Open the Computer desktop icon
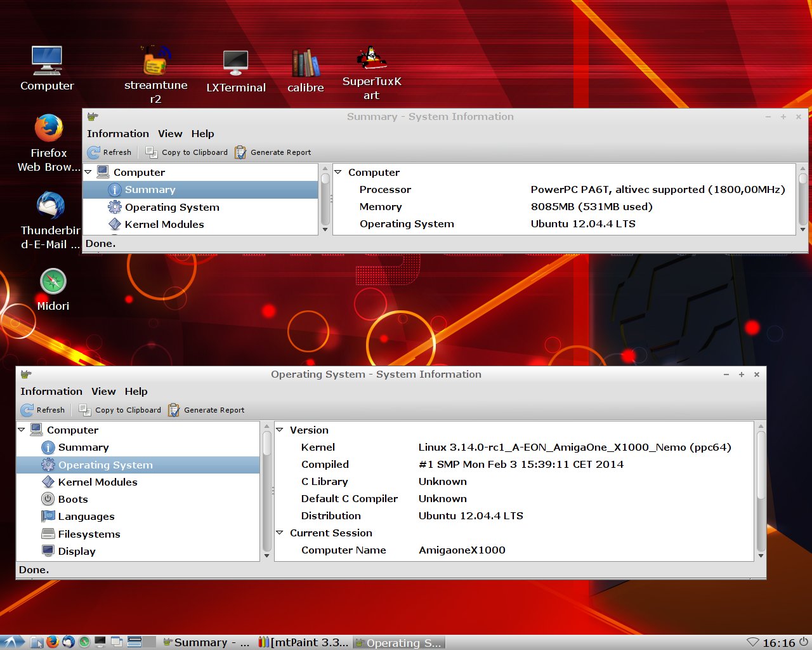Image resolution: width=812 pixels, height=650 pixels. coord(47,62)
